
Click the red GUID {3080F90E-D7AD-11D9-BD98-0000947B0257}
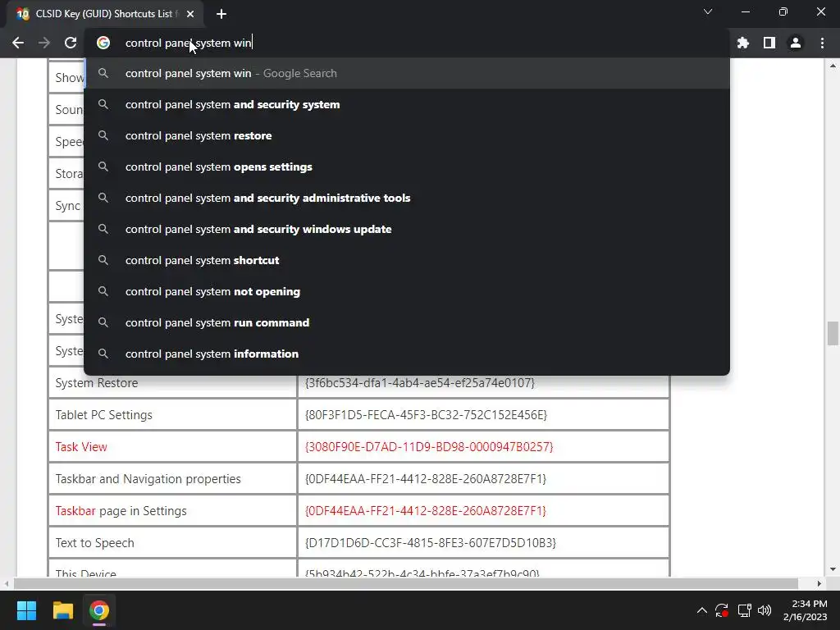(428, 447)
